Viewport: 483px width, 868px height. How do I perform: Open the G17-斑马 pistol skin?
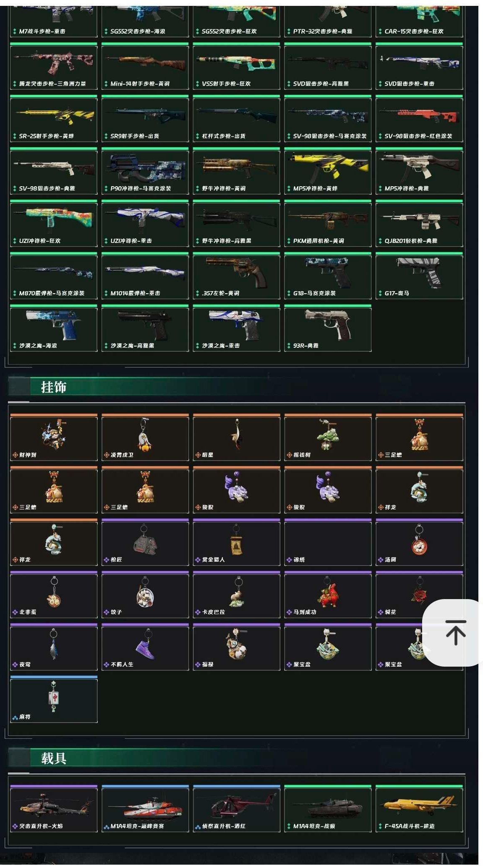pyautogui.click(x=419, y=276)
